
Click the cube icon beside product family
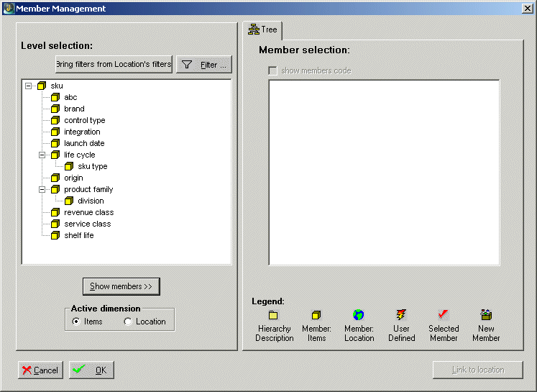(x=55, y=189)
